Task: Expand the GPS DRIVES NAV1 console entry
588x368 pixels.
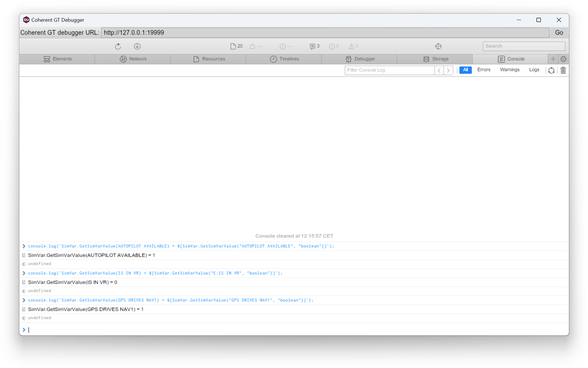Action: (x=24, y=300)
